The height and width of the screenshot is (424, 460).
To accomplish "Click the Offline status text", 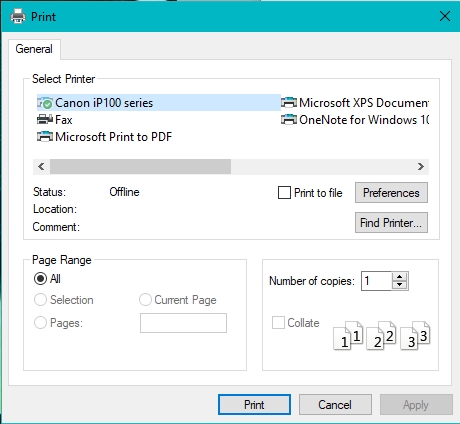I will coord(124,192).
